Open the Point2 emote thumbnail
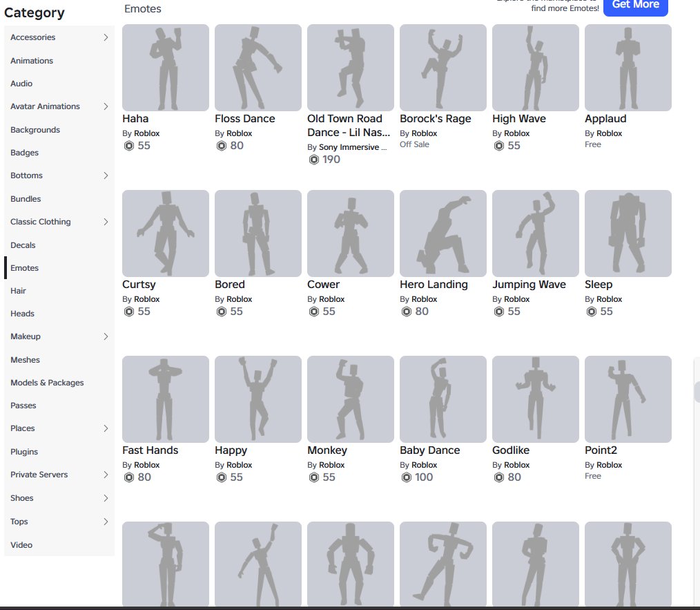Image resolution: width=700 pixels, height=610 pixels. (x=628, y=399)
